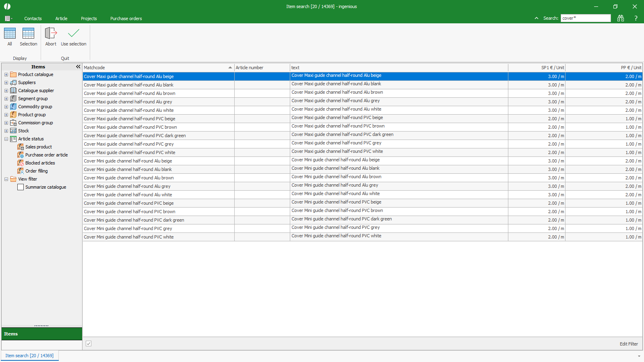This screenshot has width=644, height=362.
Task: Collapse the ribbon with the caret arrow
Action: (x=536, y=18)
